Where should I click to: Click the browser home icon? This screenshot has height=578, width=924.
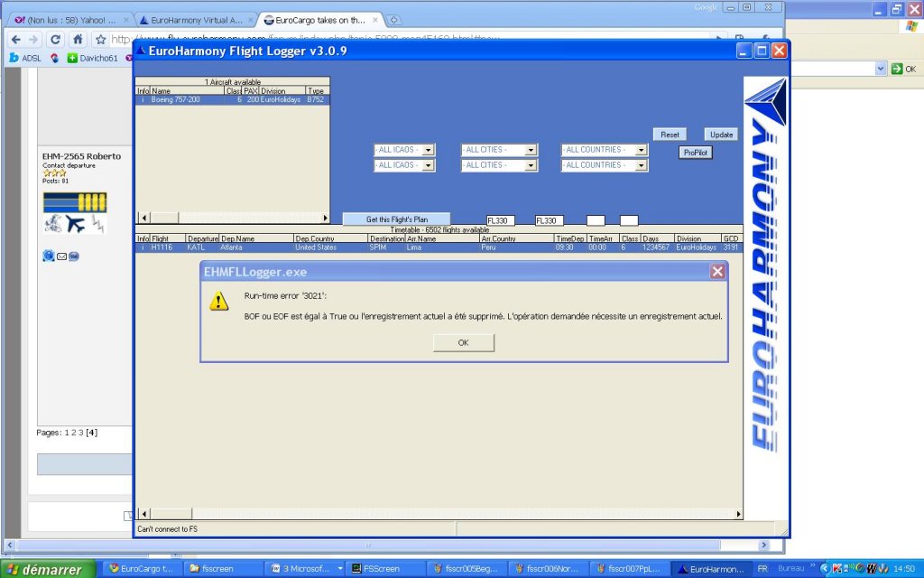(x=79, y=40)
